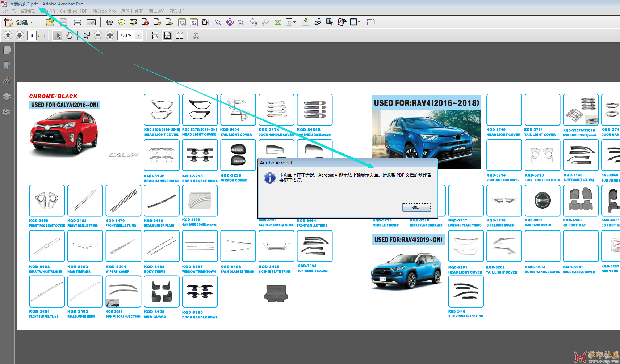Image resolution: width=620 pixels, height=364 pixels.
Task: Click the fit width scrolling icon
Action: tap(155, 35)
